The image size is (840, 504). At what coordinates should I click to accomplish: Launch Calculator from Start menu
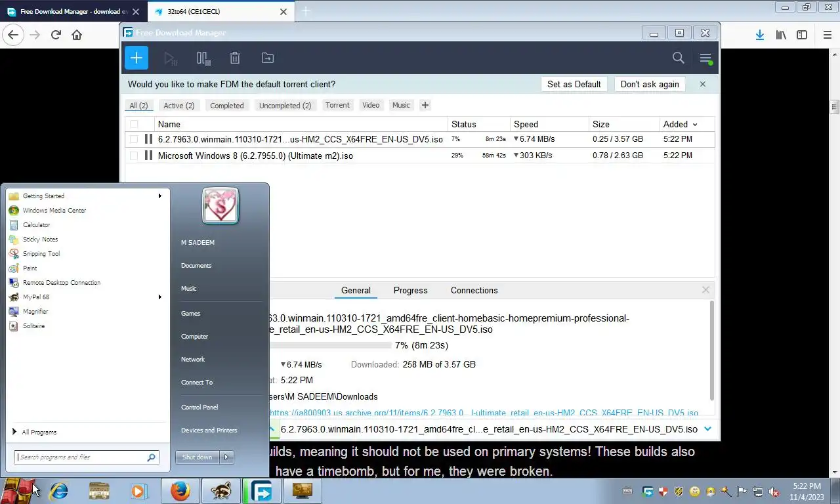pos(85,224)
